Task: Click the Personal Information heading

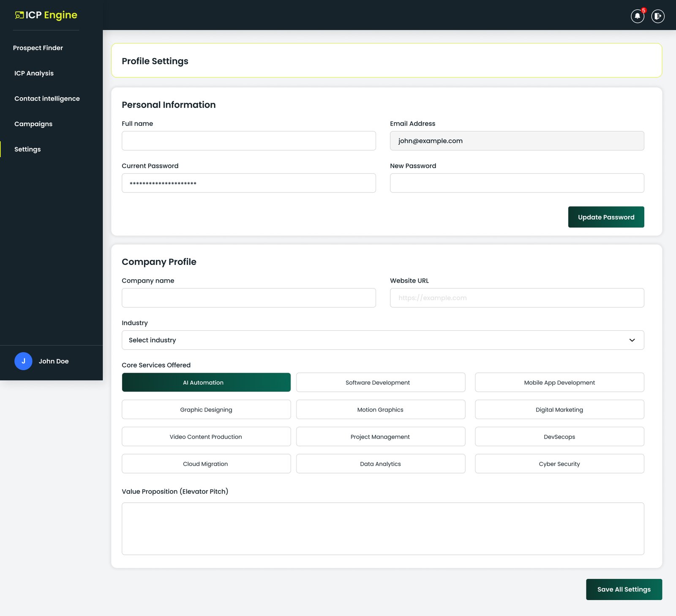Action: (169, 105)
